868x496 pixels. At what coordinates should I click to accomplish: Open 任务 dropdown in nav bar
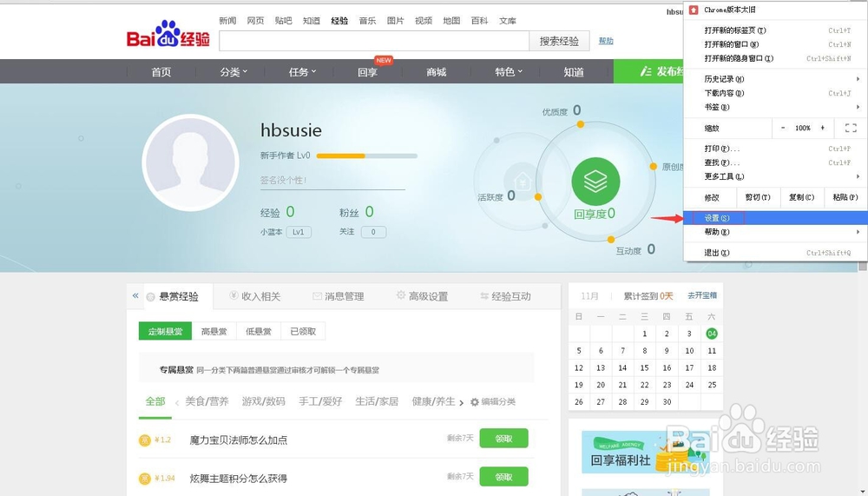[302, 72]
